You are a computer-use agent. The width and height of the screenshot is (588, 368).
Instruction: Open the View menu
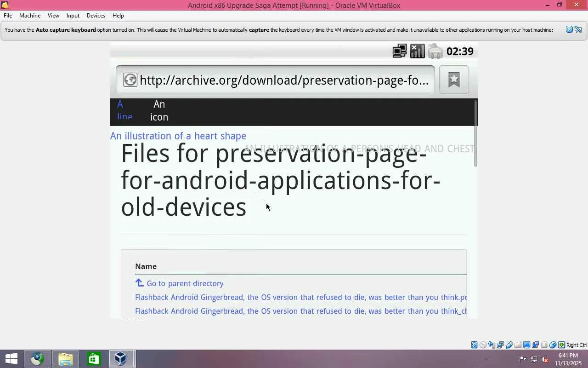[53, 15]
